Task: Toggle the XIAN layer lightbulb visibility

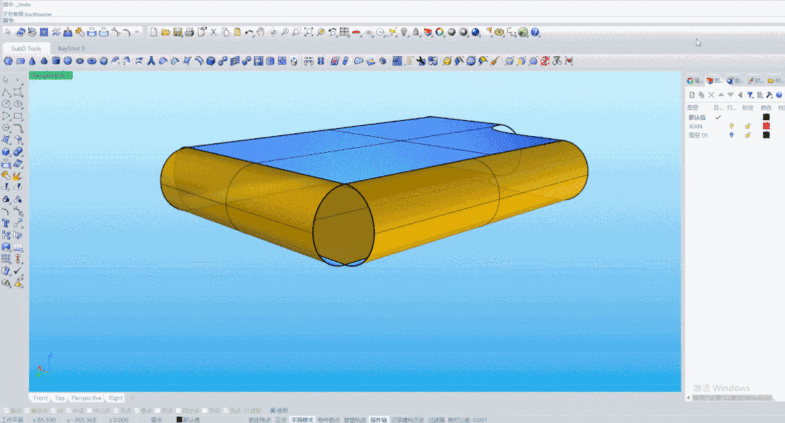Action: tap(731, 126)
